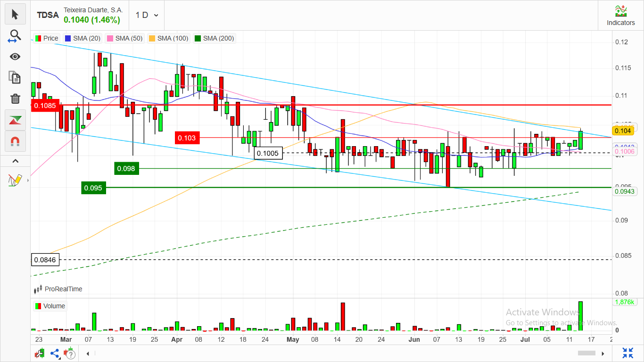Toggle drawings visibility with the eye icon
This screenshot has height=362, width=644.
tap(15, 57)
